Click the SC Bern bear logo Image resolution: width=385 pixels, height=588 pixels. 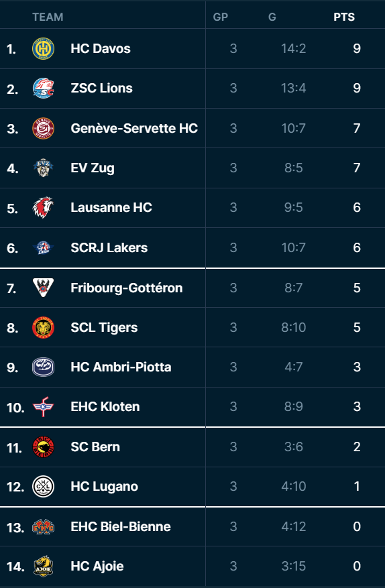click(43, 447)
